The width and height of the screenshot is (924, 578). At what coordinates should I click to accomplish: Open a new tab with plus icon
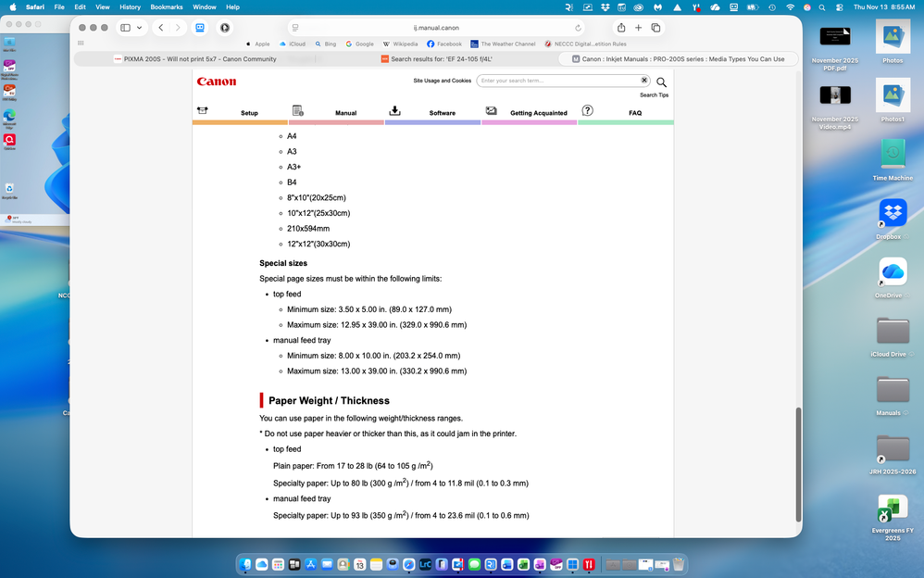pyautogui.click(x=638, y=28)
